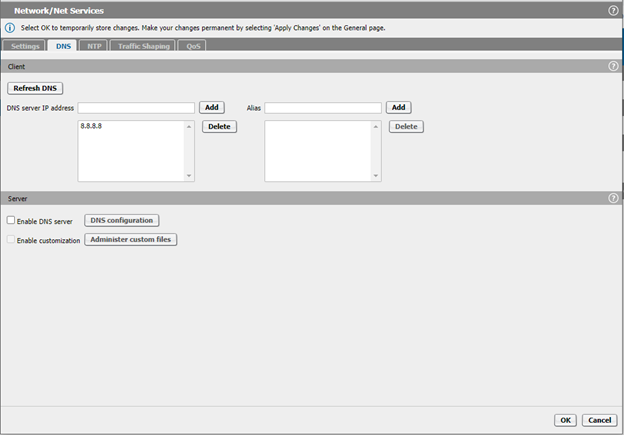Image resolution: width=624 pixels, height=435 pixels.
Task: Delete selected DNS server entry
Action: pyautogui.click(x=219, y=127)
